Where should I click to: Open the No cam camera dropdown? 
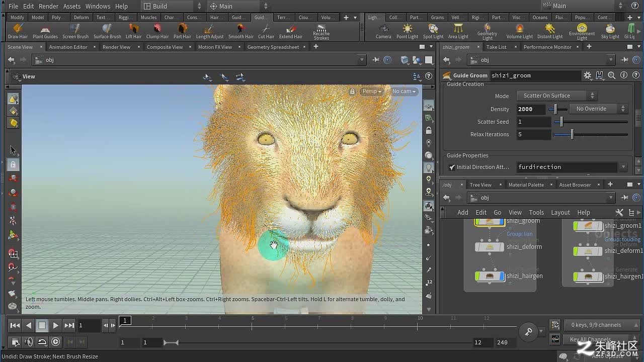404,92
